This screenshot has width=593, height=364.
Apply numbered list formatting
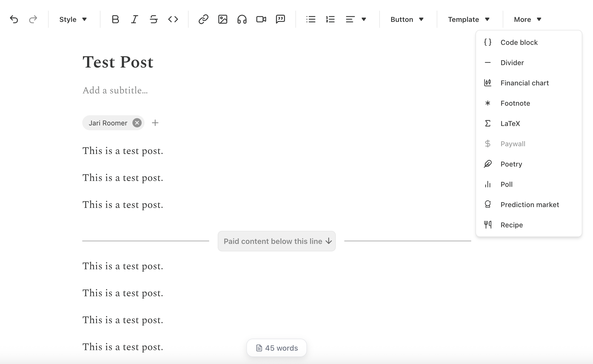[330, 19]
